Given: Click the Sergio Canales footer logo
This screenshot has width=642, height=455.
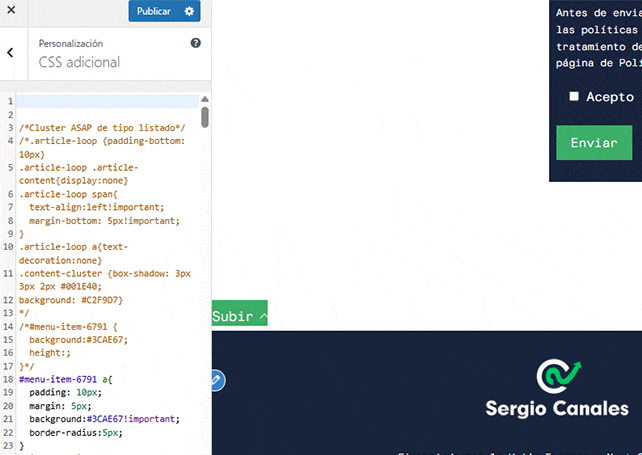Looking at the screenshot, I should click(x=557, y=389).
